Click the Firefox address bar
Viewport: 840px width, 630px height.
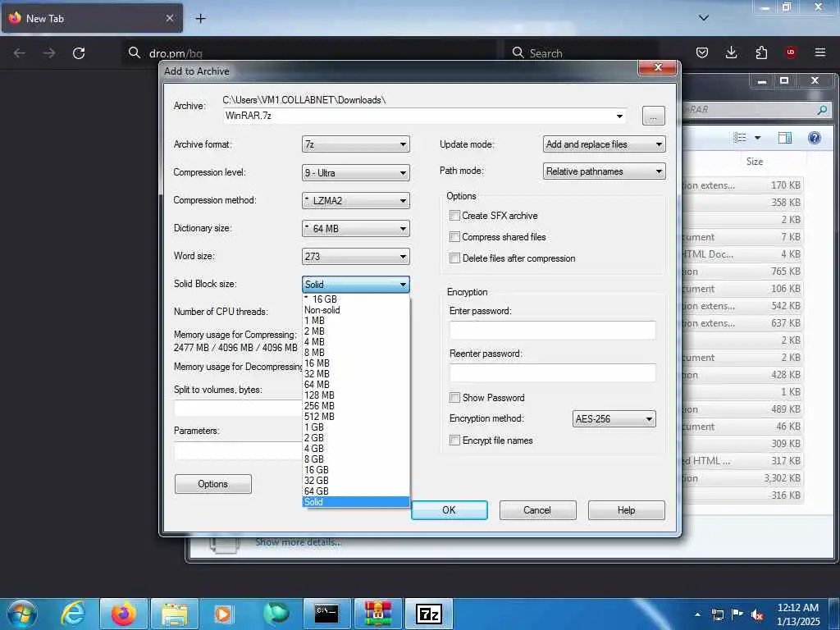click(311, 53)
